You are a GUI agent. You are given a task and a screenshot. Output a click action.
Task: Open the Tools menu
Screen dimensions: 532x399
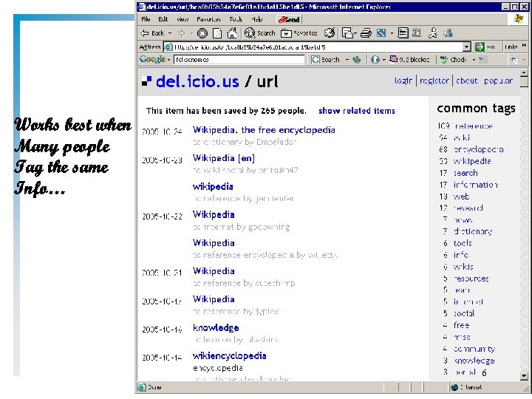coord(236,19)
